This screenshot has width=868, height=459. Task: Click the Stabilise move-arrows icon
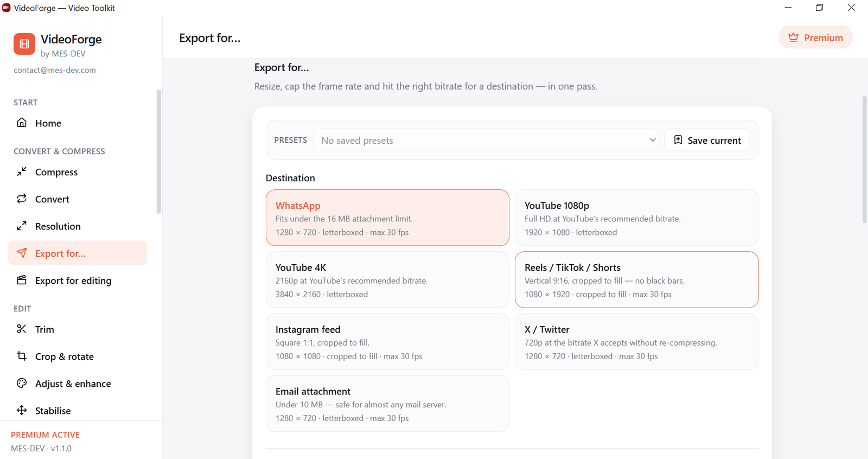pos(22,410)
